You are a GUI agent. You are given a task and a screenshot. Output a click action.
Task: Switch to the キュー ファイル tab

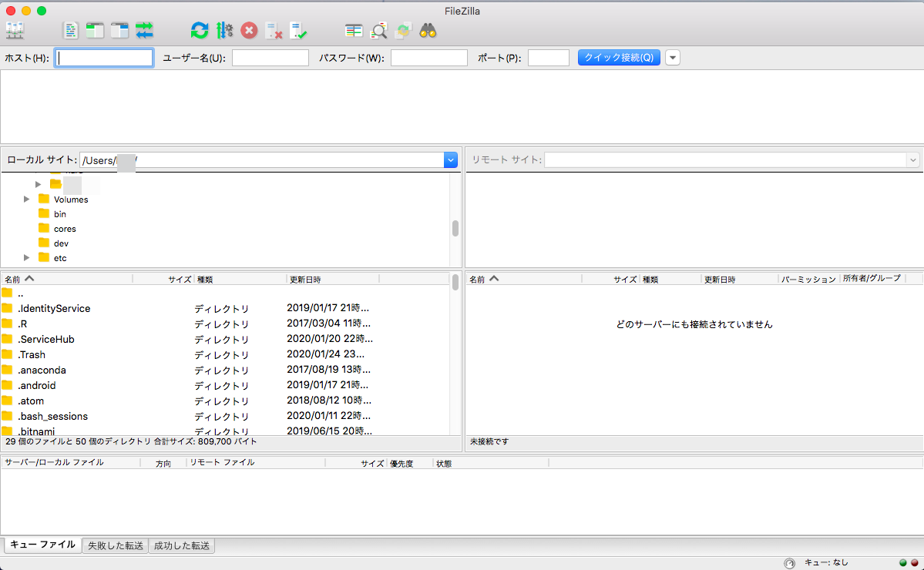point(43,545)
